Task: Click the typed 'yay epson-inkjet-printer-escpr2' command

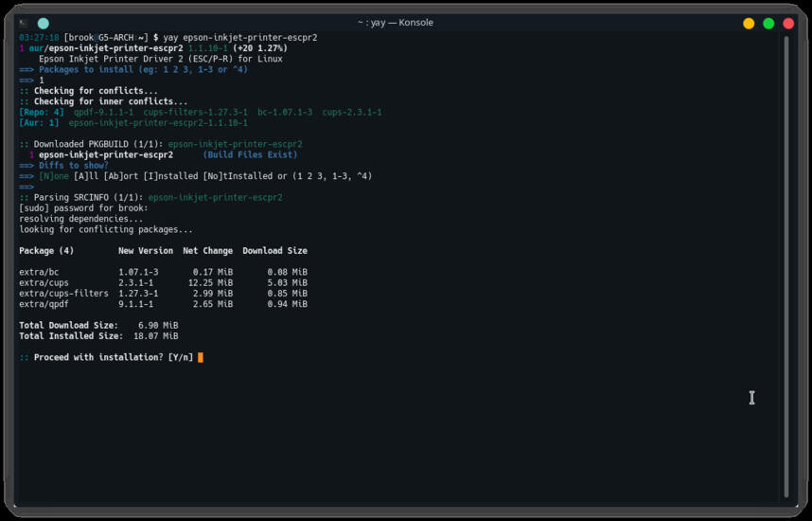Action: pyautogui.click(x=240, y=37)
